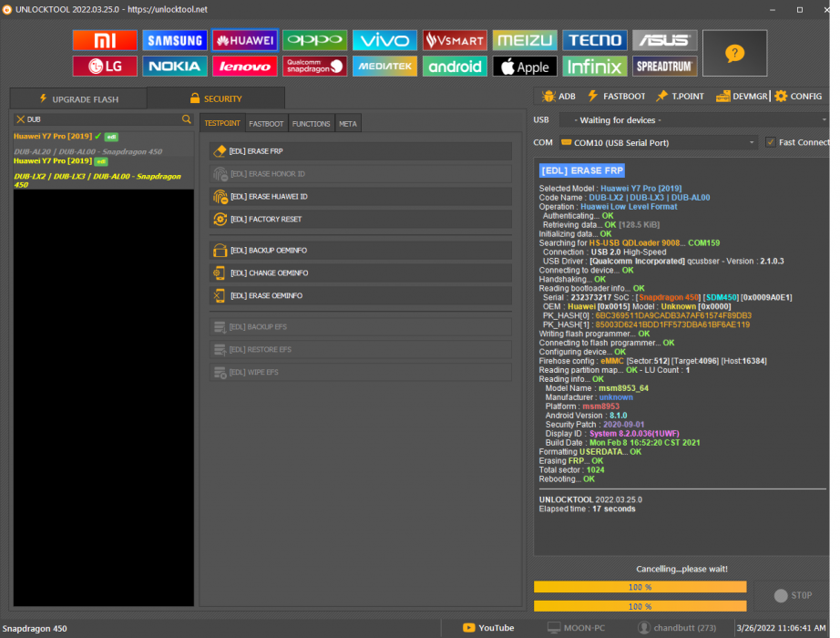The image size is (840, 638).
Task: Toggle the Fast Connect checkbox
Action: click(x=771, y=142)
